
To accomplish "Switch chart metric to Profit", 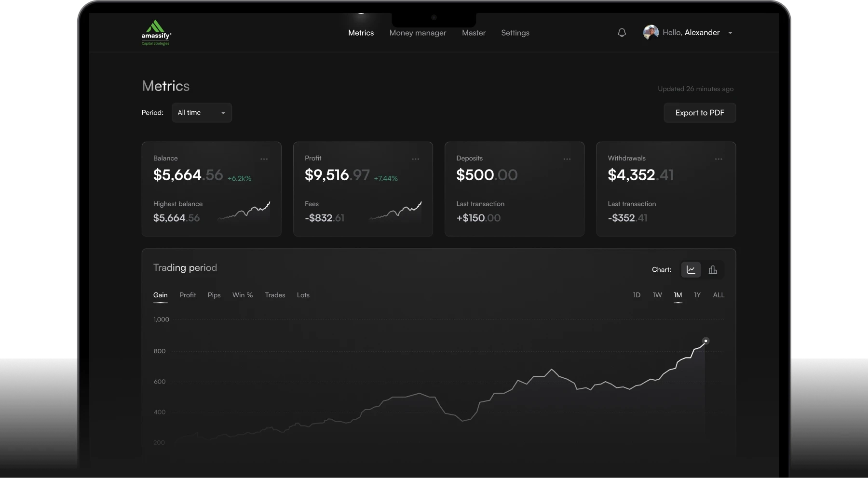I will (188, 295).
